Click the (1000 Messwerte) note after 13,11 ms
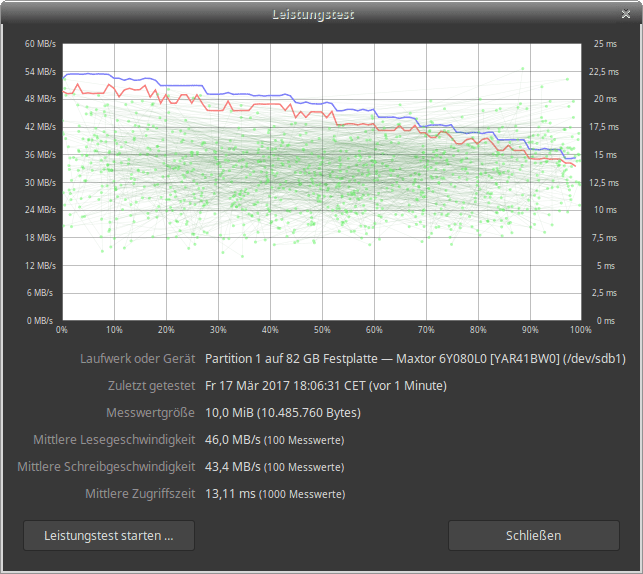The height and width of the screenshot is (574, 643). 302,494
